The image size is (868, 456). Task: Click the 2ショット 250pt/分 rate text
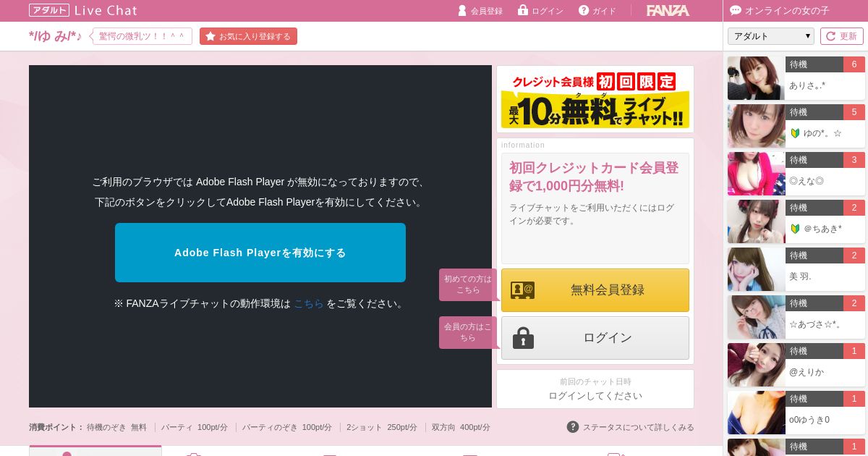tap(382, 427)
